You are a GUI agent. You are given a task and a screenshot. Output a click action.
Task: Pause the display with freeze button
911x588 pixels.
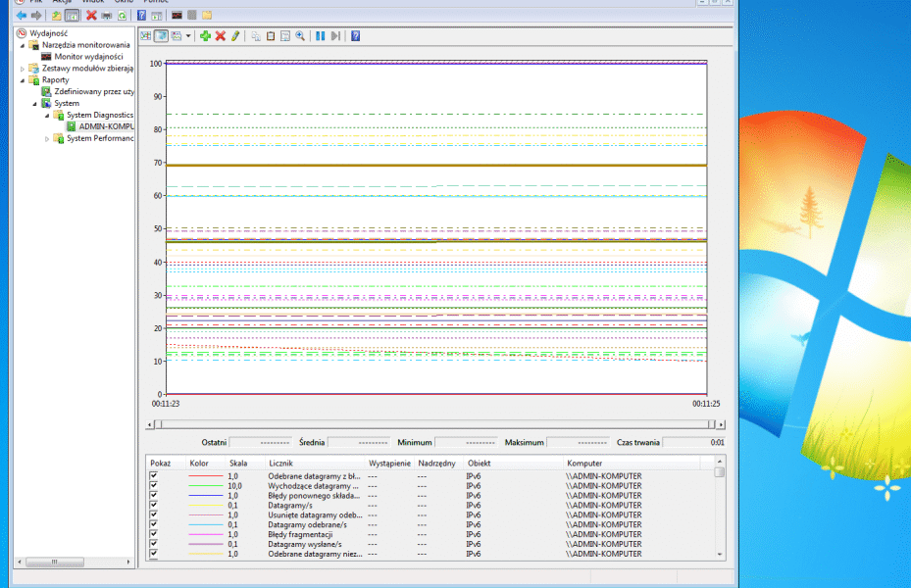(320, 36)
